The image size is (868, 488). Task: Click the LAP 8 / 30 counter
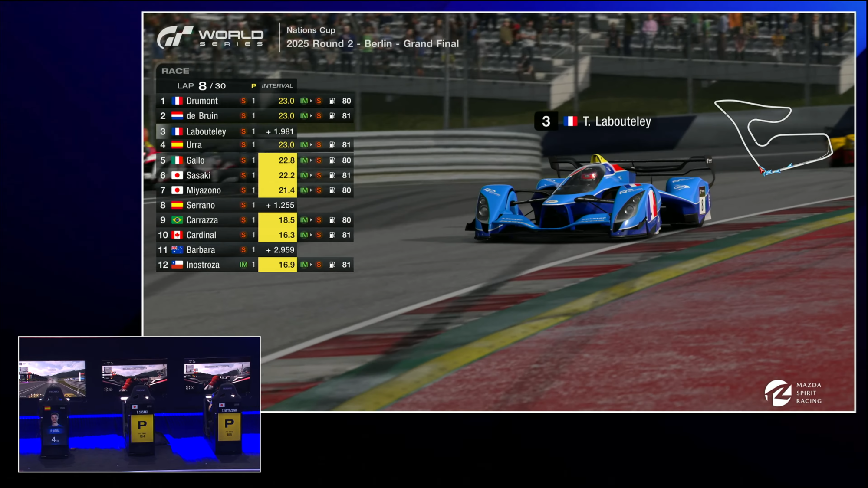[x=201, y=86]
